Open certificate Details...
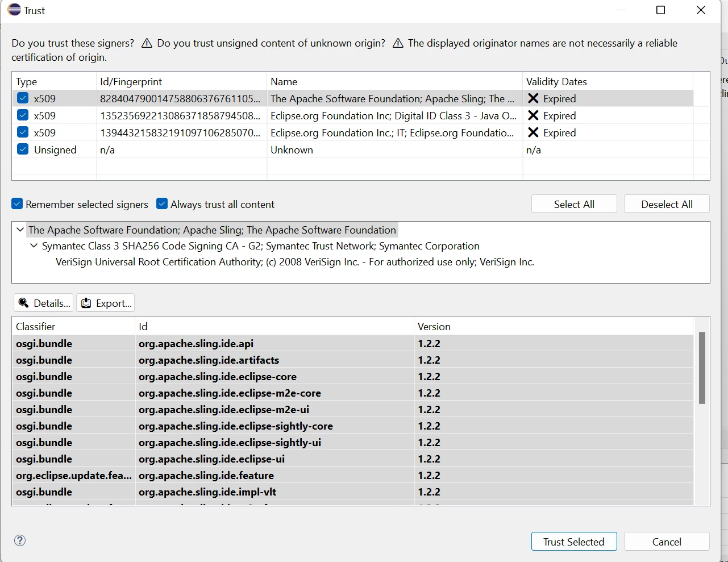Viewport: 728px width, 562px height. coord(44,303)
